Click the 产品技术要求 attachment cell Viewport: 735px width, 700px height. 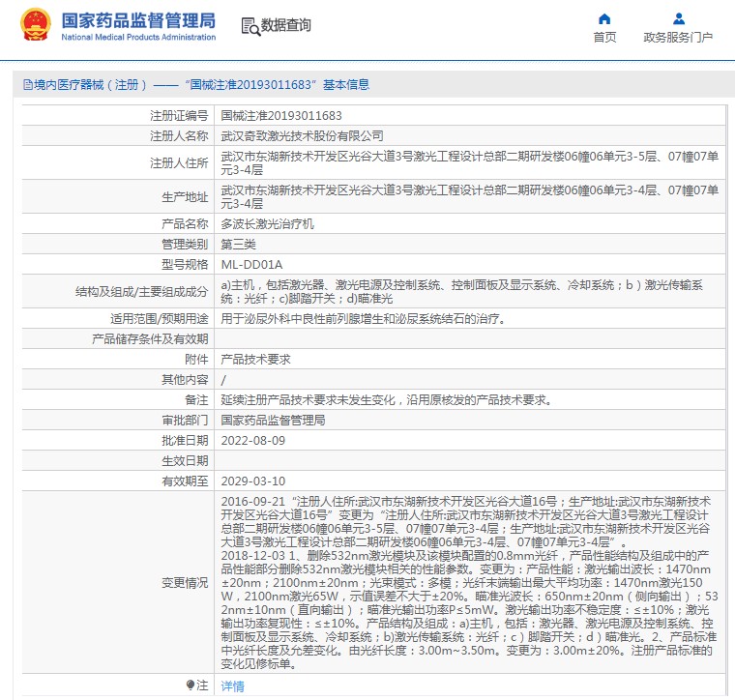[470, 359]
